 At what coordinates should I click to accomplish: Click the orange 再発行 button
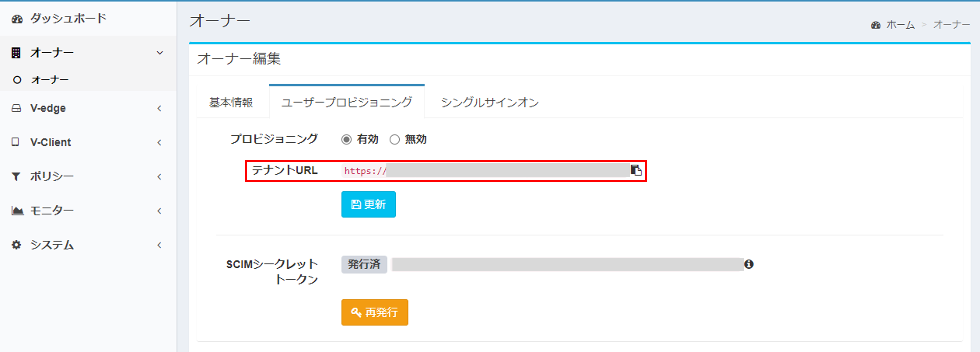[x=375, y=313]
